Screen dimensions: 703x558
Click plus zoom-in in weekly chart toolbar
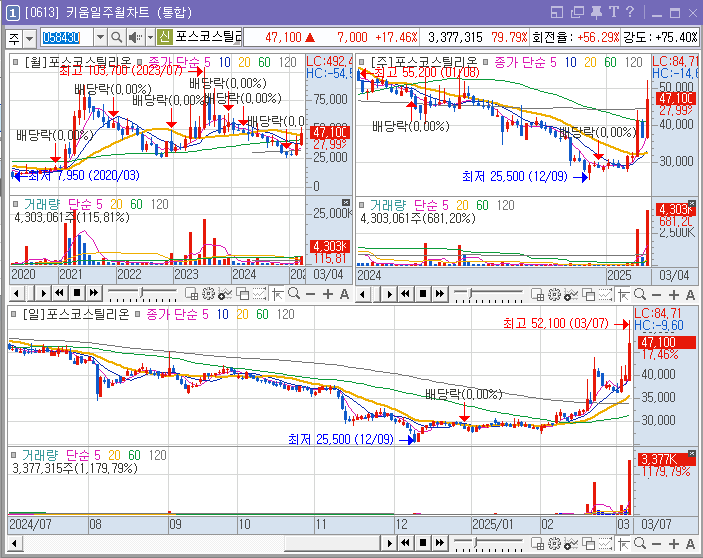click(674, 294)
